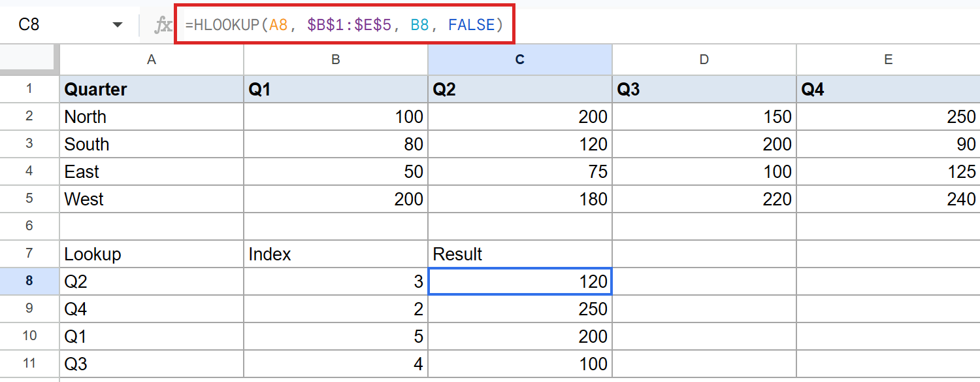Viewport: 980px width, 382px height.
Task: Click West's Q4 value 240
Action: (889, 199)
